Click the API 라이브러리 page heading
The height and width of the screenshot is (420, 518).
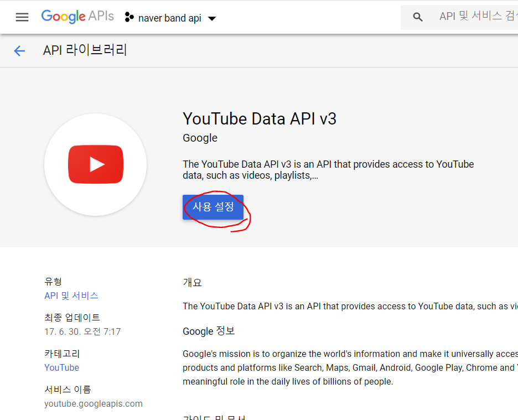[x=85, y=50]
